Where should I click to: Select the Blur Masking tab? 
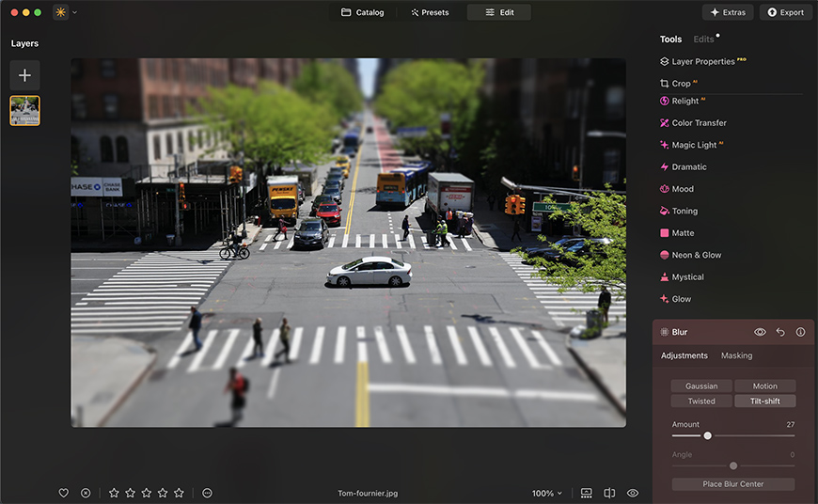736,355
